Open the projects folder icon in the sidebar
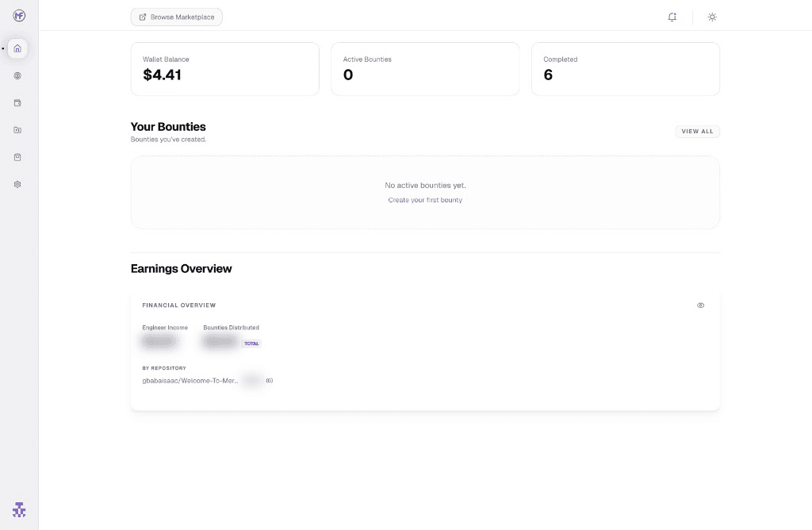This screenshot has width=812, height=530. pyautogui.click(x=17, y=129)
